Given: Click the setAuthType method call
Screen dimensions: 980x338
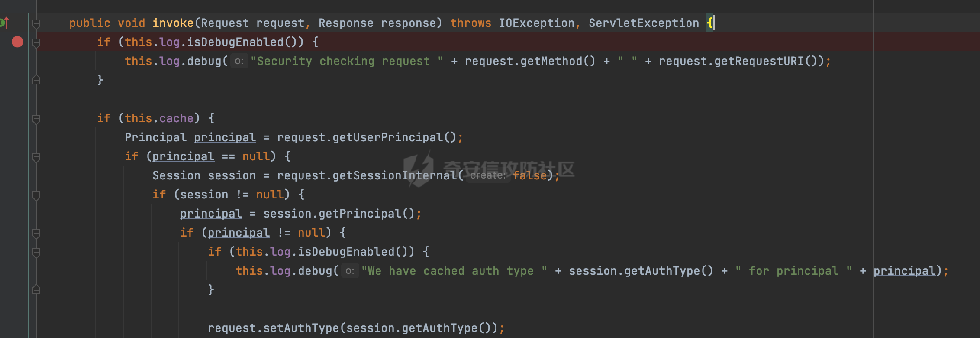Looking at the screenshot, I should tap(301, 328).
